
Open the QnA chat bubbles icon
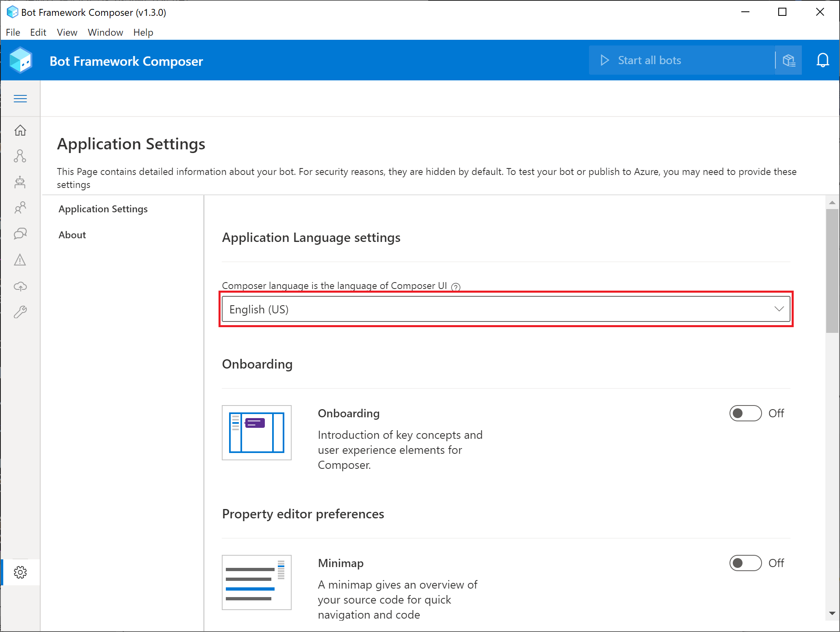pyautogui.click(x=20, y=234)
